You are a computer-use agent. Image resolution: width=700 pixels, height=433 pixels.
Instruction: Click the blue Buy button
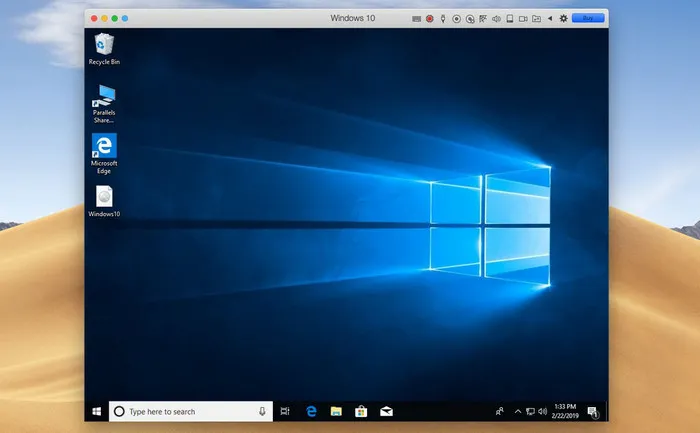588,18
